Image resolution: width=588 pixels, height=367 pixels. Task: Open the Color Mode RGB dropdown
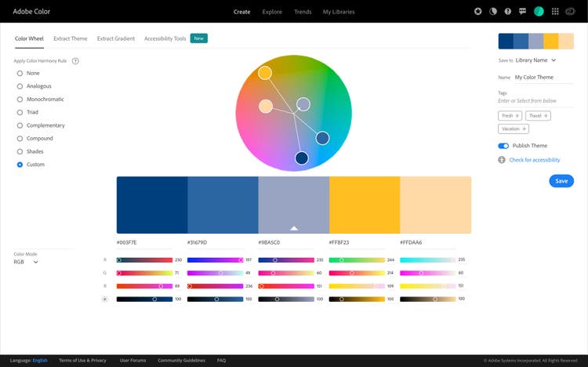coord(26,262)
